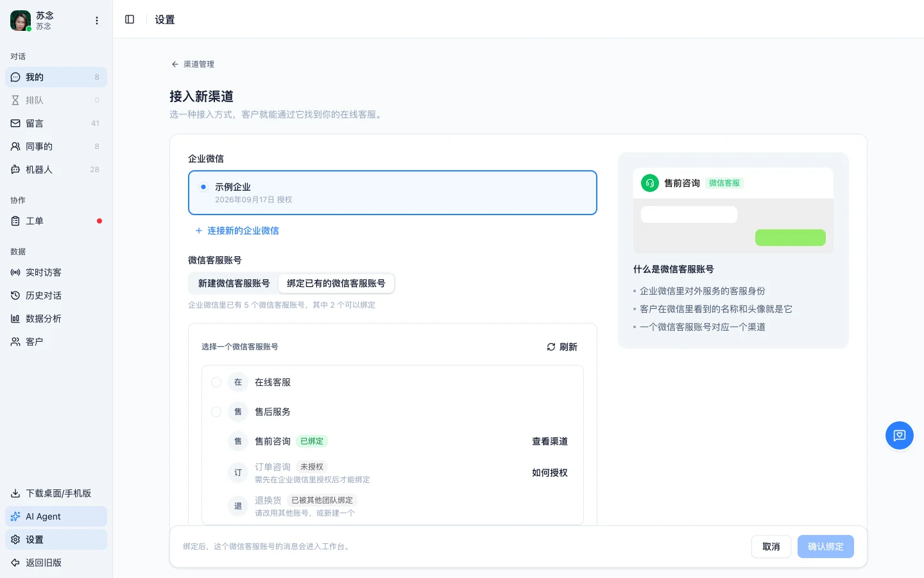Click the 微信客服 badge in preview card
This screenshot has width=924, height=578.
724,183
